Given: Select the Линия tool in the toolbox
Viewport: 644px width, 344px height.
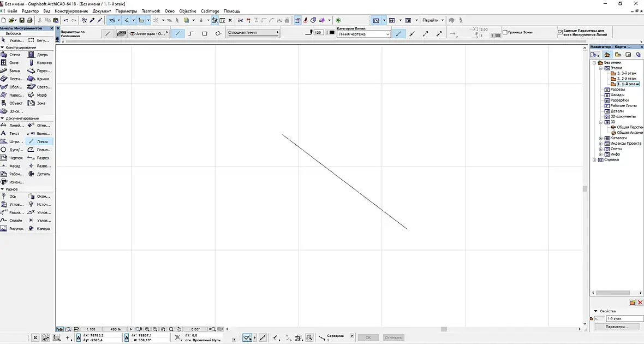Looking at the screenshot, I should (39, 141).
